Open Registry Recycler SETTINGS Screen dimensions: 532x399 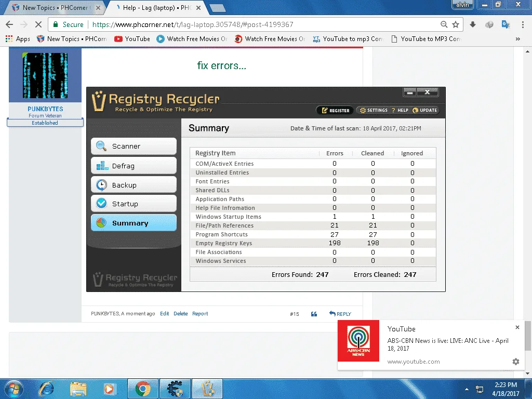[x=374, y=110]
